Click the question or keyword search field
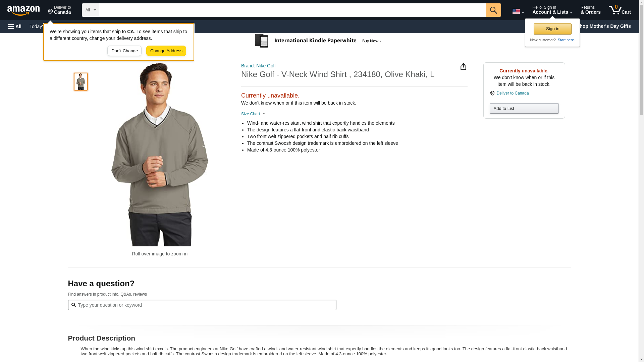 coord(202,305)
